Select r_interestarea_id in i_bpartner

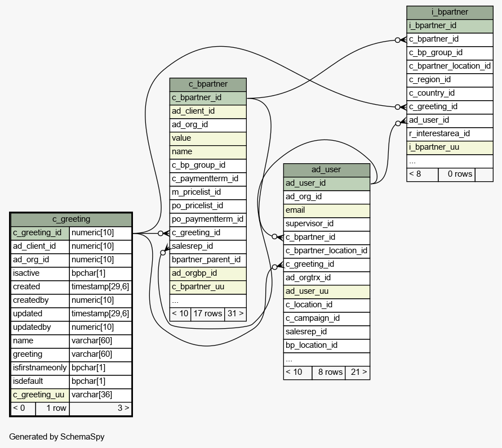click(450, 134)
